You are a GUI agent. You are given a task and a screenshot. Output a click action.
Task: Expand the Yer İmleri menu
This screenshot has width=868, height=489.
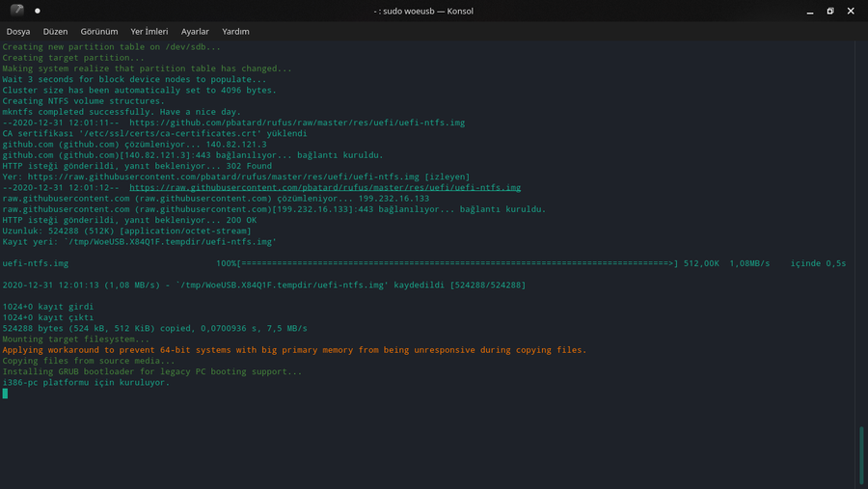tap(149, 31)
